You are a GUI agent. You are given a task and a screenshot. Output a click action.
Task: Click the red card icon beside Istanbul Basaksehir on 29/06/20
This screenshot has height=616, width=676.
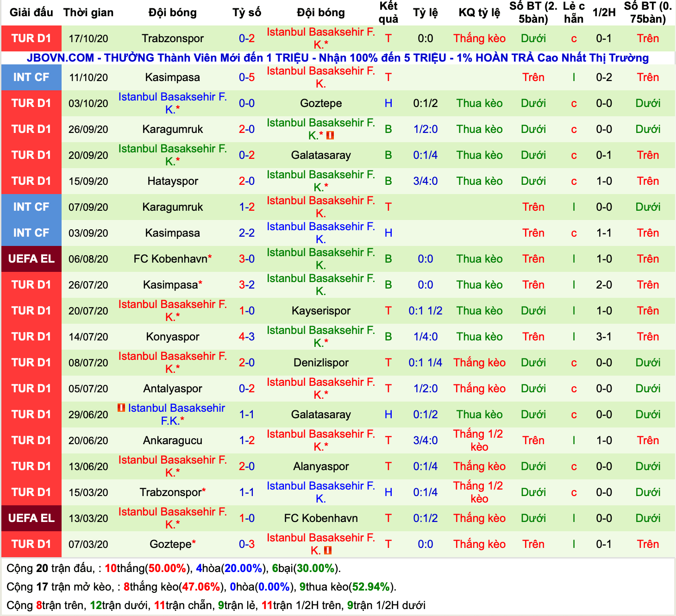(x=121, y=408)
